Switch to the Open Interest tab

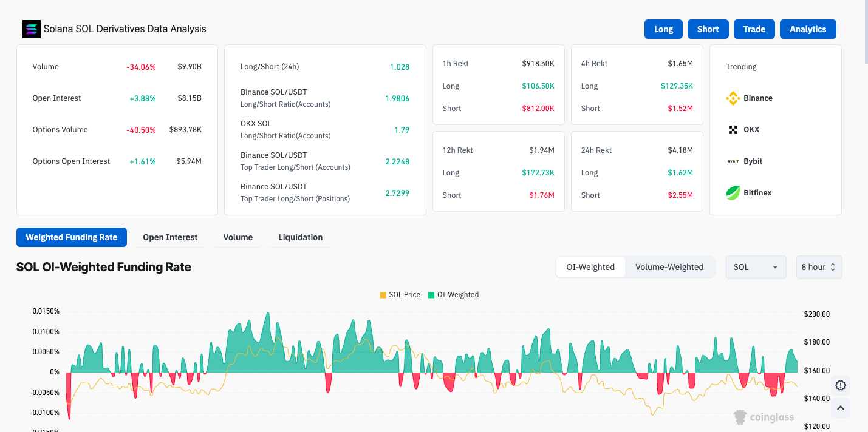170,237
